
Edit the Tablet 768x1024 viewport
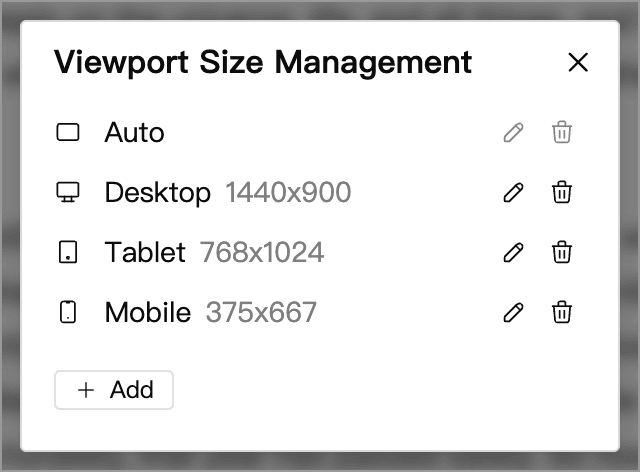pos(513,252)
